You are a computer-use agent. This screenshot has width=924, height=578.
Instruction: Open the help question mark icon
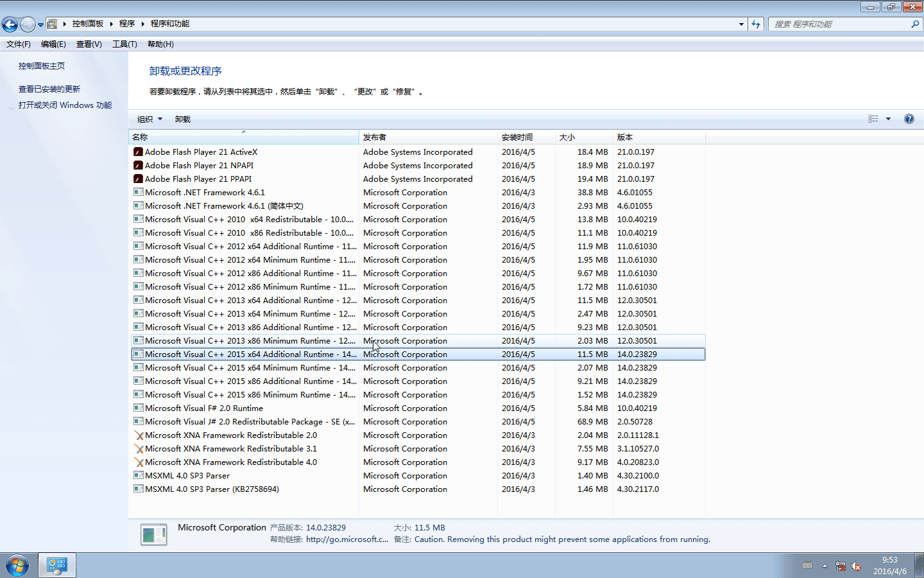[x=909, y=119]
